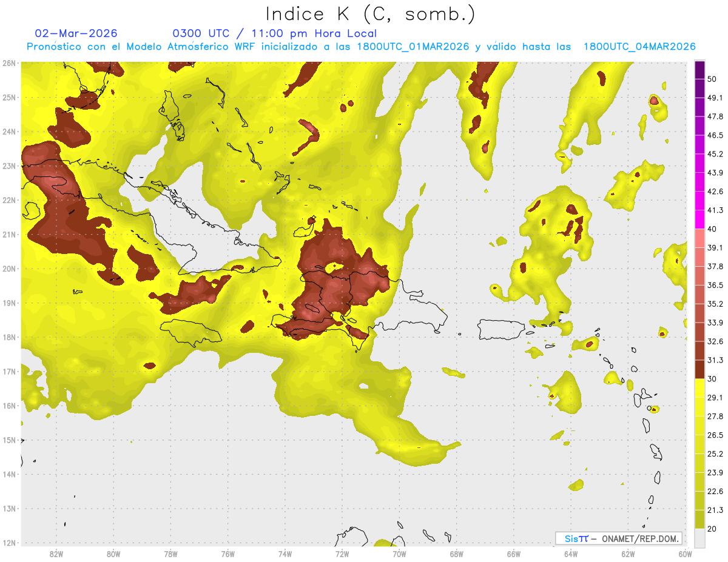The width and height of the screenshot is (728, 562).
Task: Click the latitude label "12N"
Action: click(x=8, y=543)
